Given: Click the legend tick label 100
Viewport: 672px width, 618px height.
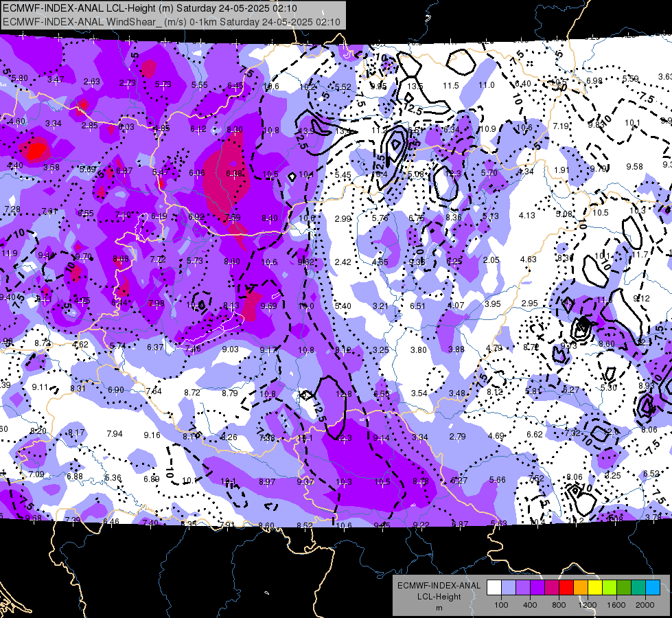Looking at the screenshot, I should 501,605.
